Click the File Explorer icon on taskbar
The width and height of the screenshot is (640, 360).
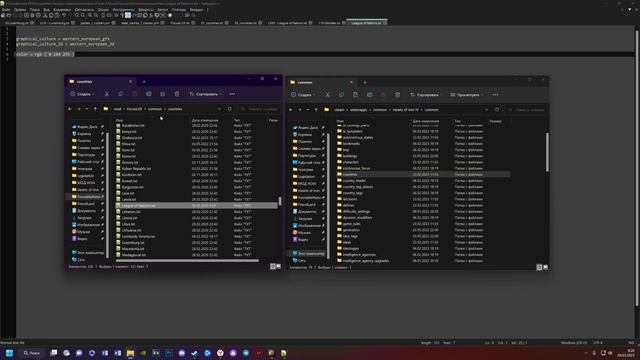[130, 353]
